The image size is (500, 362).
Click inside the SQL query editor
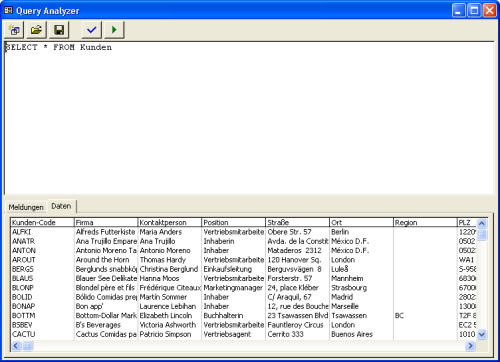pyautogui.click(x=249, y=118)
